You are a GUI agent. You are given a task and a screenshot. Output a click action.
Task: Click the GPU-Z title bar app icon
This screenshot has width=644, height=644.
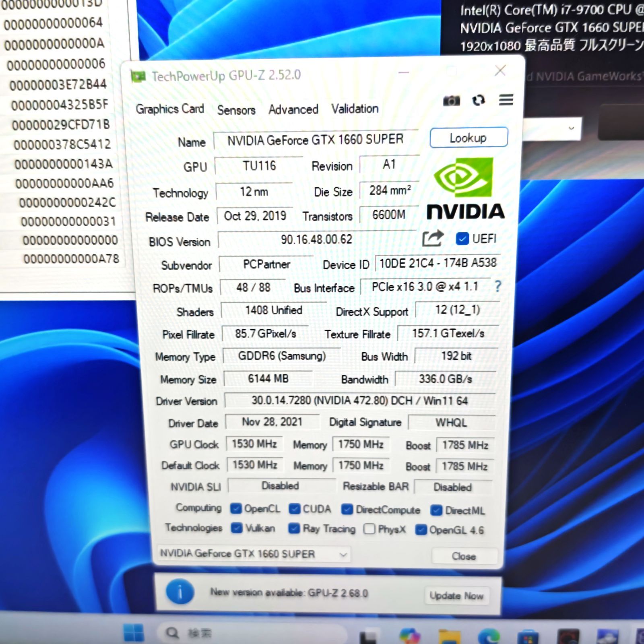(x=138, y=76)
